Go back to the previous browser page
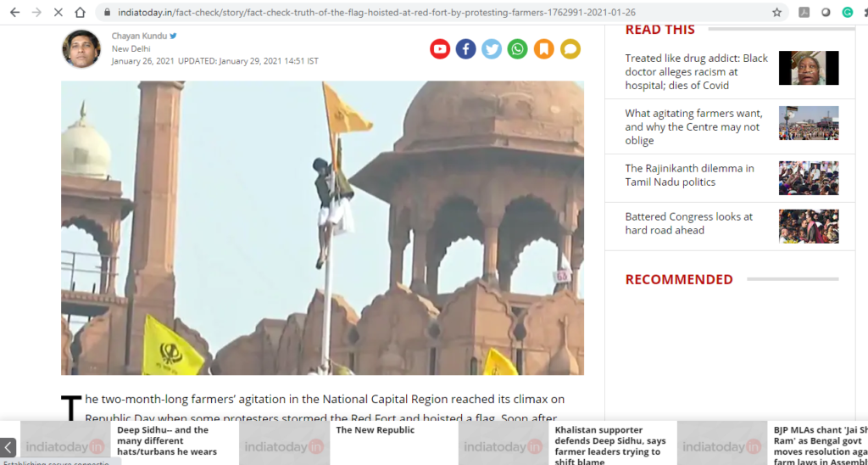Image resolution: width=868 pixels, height=465 pixels. pyautogui.click(x=15, y=12)
